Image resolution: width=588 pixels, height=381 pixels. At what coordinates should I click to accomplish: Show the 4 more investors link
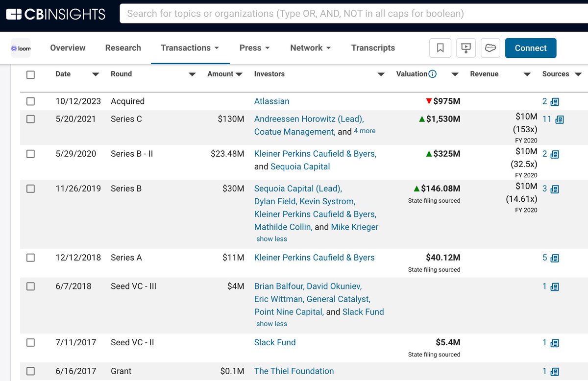365,131
